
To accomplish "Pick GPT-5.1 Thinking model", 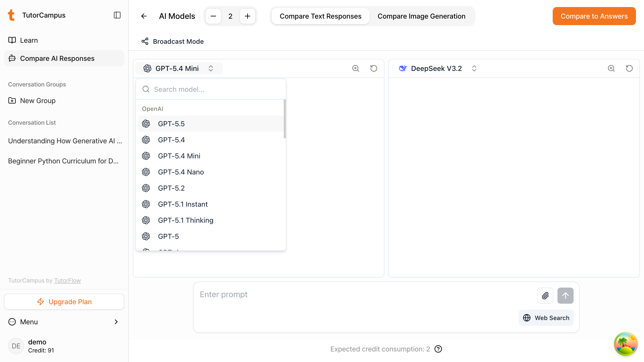I will pyautogui.click(x=211, y=220).
